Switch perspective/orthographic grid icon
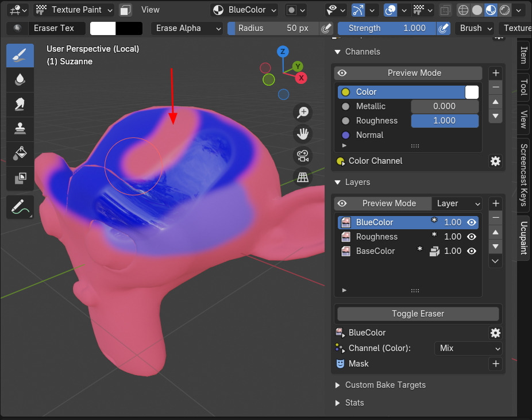The image size is (532, 420). [x=303, y=177]
